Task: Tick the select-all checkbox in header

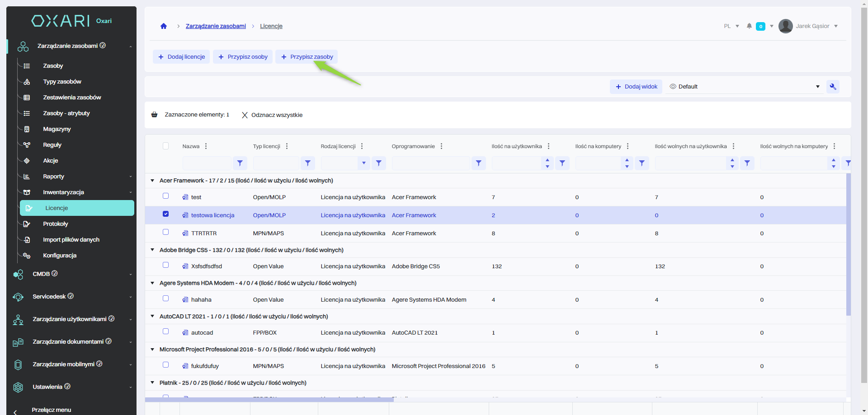Action: pyautogui.click(x=166, y=146)
